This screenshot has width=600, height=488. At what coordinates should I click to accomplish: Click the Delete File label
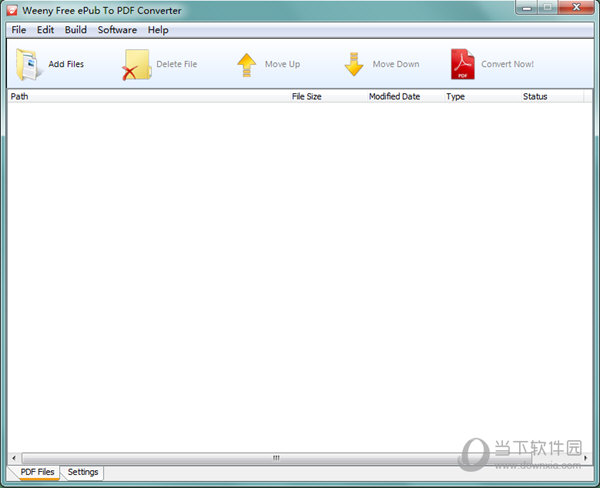pos(177,64)
